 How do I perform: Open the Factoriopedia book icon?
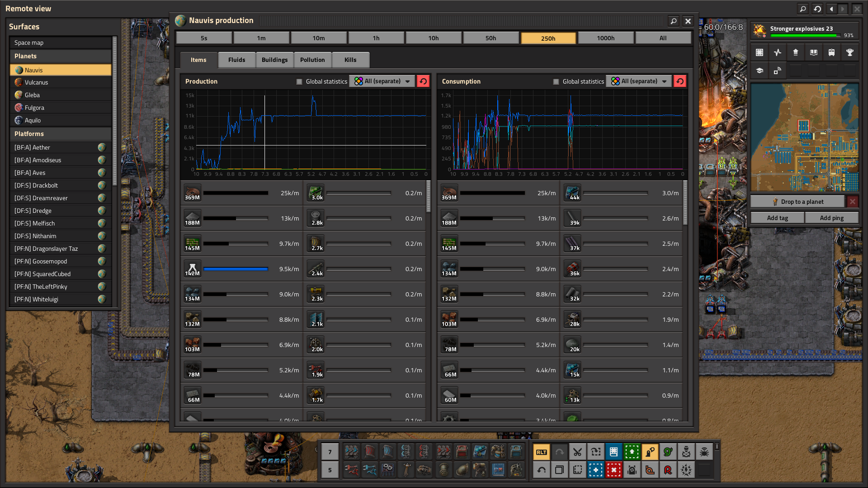tap(813, 52)
